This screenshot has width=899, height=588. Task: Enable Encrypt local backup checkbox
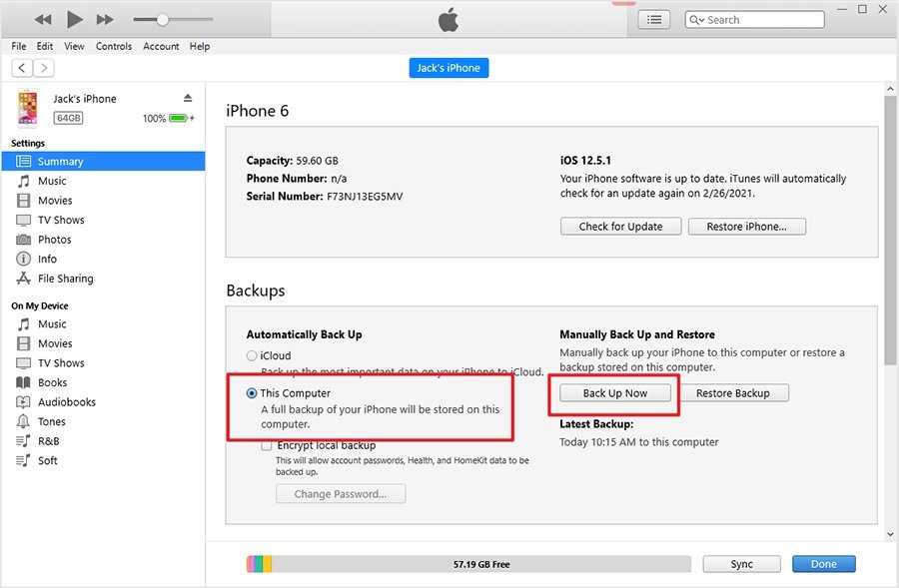pos(266,446)
